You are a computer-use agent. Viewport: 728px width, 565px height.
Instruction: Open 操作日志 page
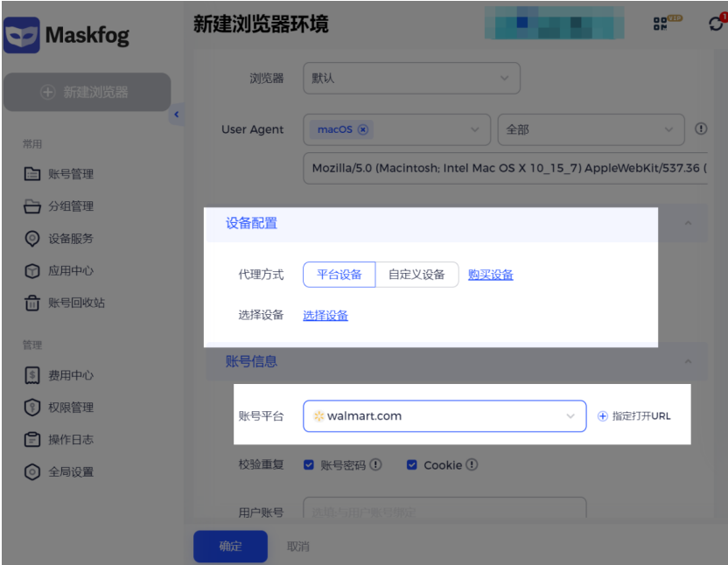click(71, 440)
